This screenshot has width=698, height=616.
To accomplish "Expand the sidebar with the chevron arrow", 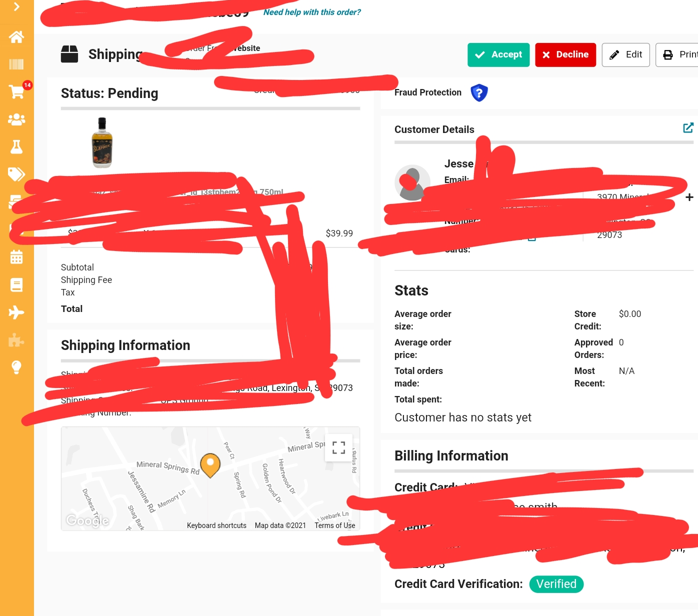I will click(x=16, y=6).
